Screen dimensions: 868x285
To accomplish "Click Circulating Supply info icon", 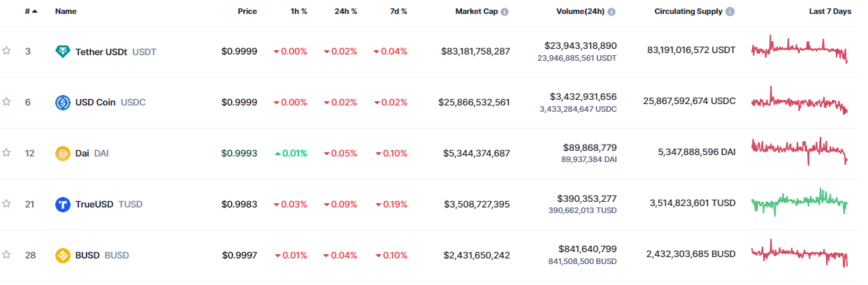I will (x=730, y=12).
